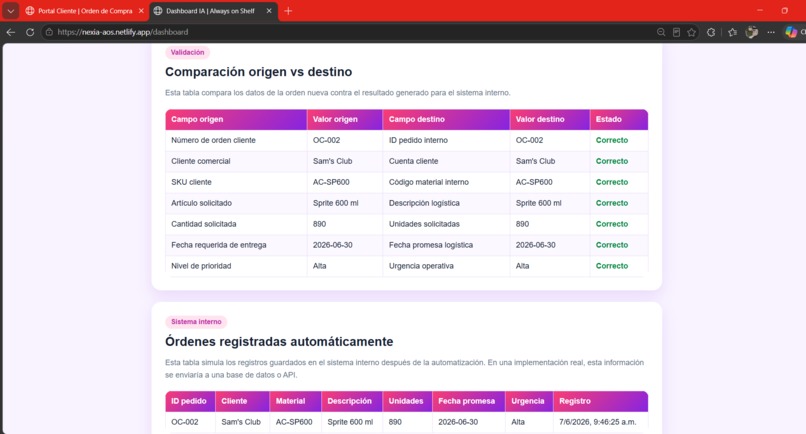The image size is (806, 434).
Task: Click the AC-SP600 value in Valor origen column
Action: tap(331, 182)
